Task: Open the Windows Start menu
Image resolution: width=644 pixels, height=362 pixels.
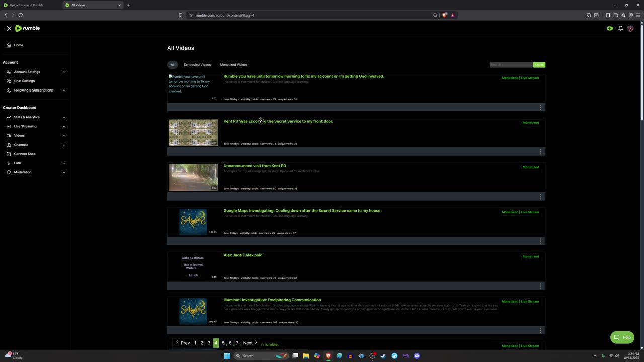Action: [x=227, y=356]
